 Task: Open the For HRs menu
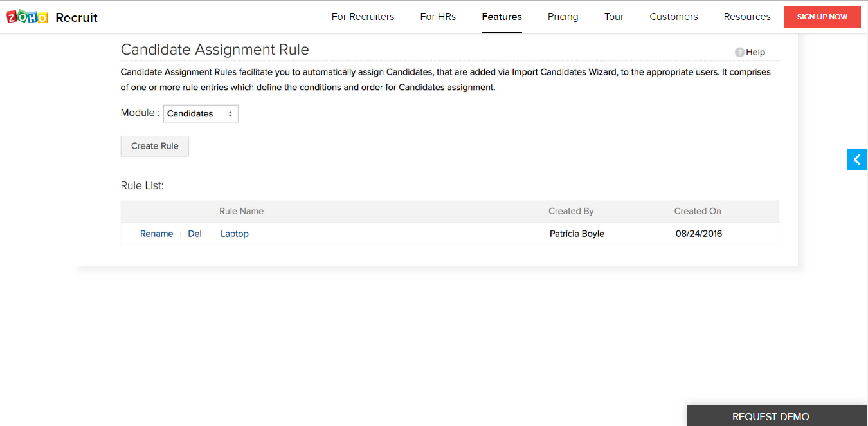438,17
